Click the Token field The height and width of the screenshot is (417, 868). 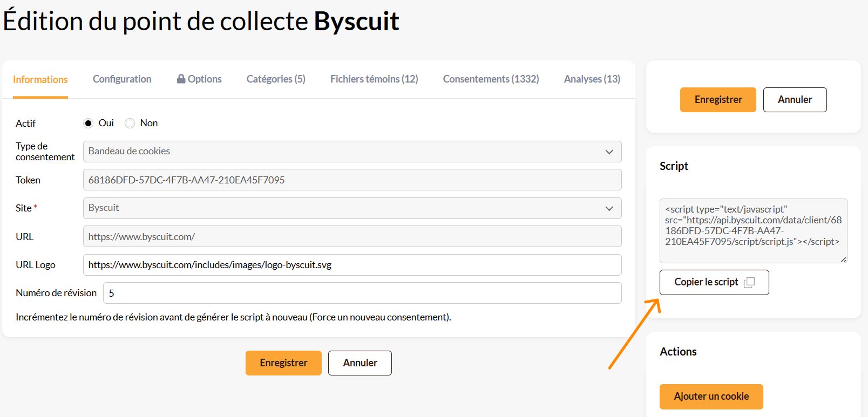pyautogui.click(x=352, y=180)
